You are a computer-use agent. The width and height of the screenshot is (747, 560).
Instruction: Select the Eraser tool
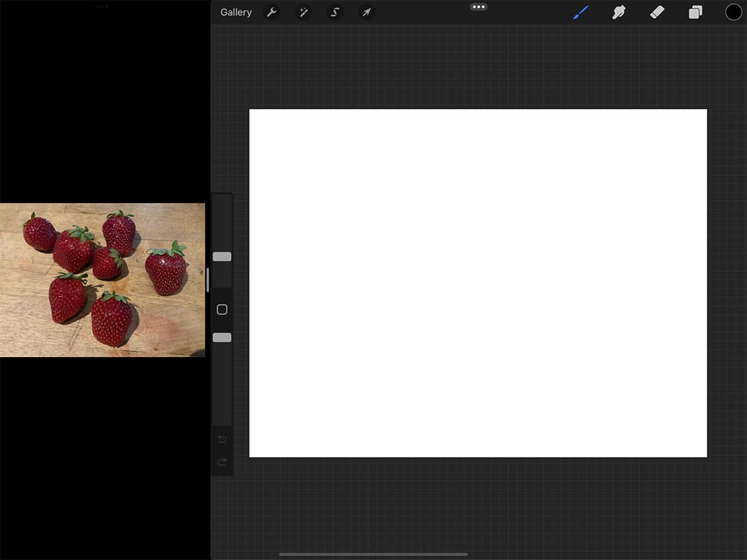pyautogui.click(x=657, y=12)
